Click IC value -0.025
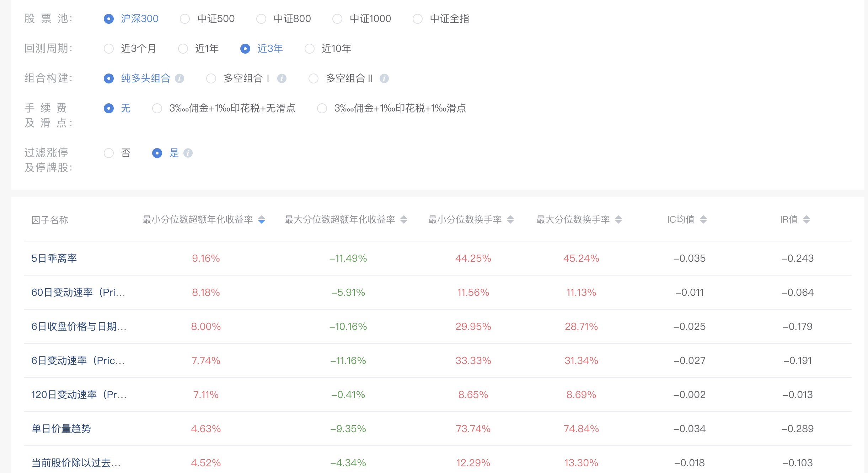The image size is (868, 473). 689,326
